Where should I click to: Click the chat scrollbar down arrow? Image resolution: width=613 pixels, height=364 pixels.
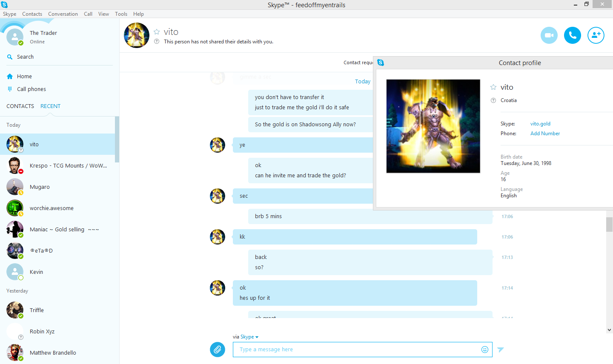click(609, 330)
